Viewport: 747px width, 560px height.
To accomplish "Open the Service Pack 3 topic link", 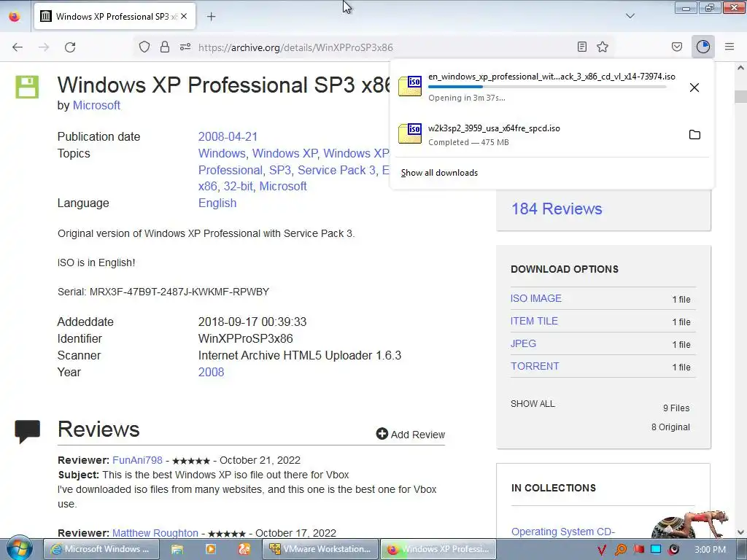I will (x=336, y=170).
